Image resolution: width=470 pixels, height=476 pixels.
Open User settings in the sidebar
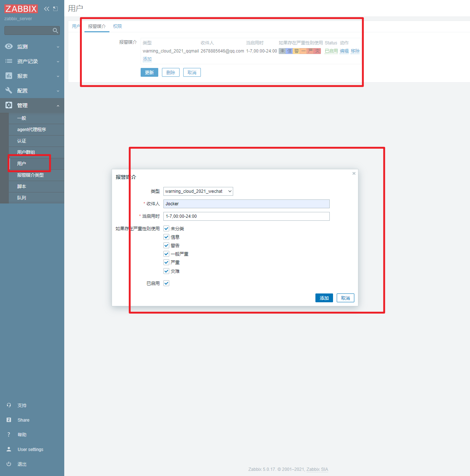30,449
